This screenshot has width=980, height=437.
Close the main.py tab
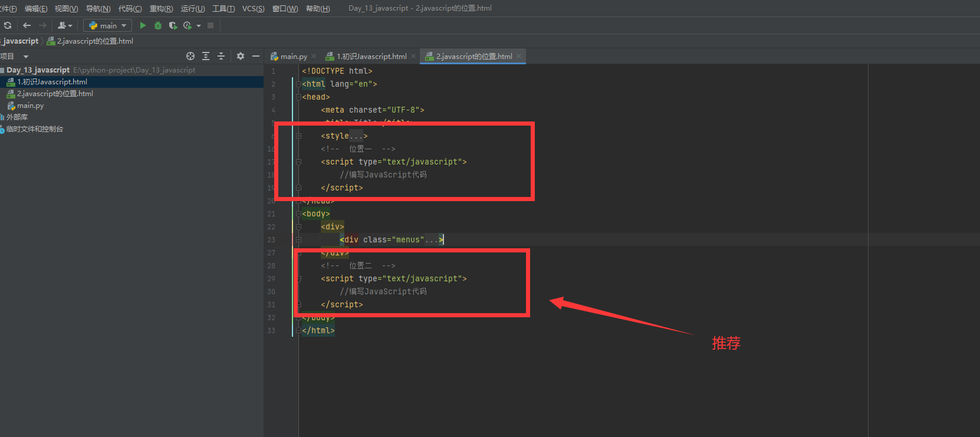tap(314, 56)
